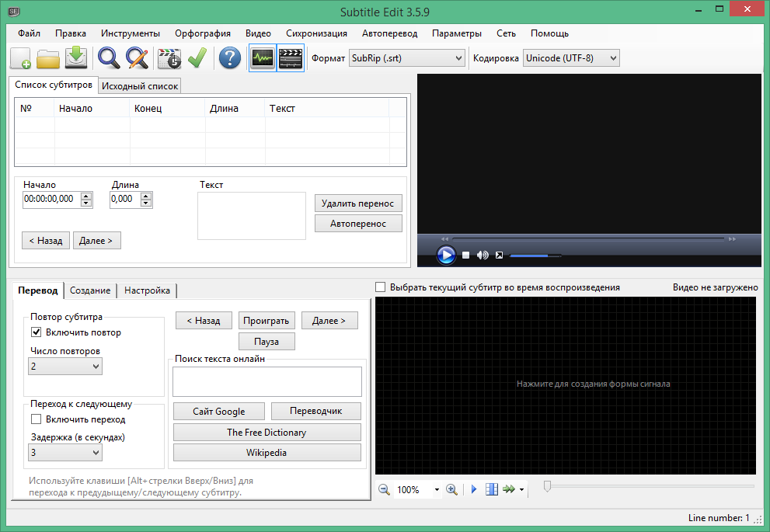This screenshot has width=770, height=532.
Task: Click the New subtitle file icon
Action: [x=21, y=58]
